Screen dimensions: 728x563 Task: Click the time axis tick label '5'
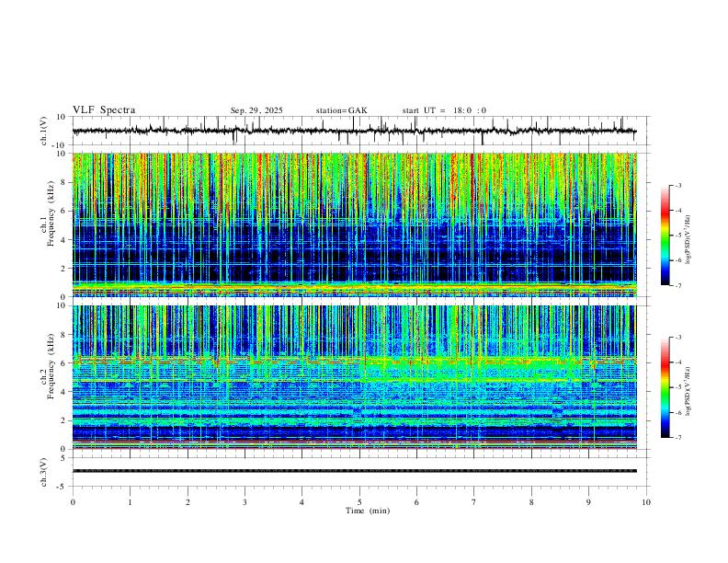359,502
